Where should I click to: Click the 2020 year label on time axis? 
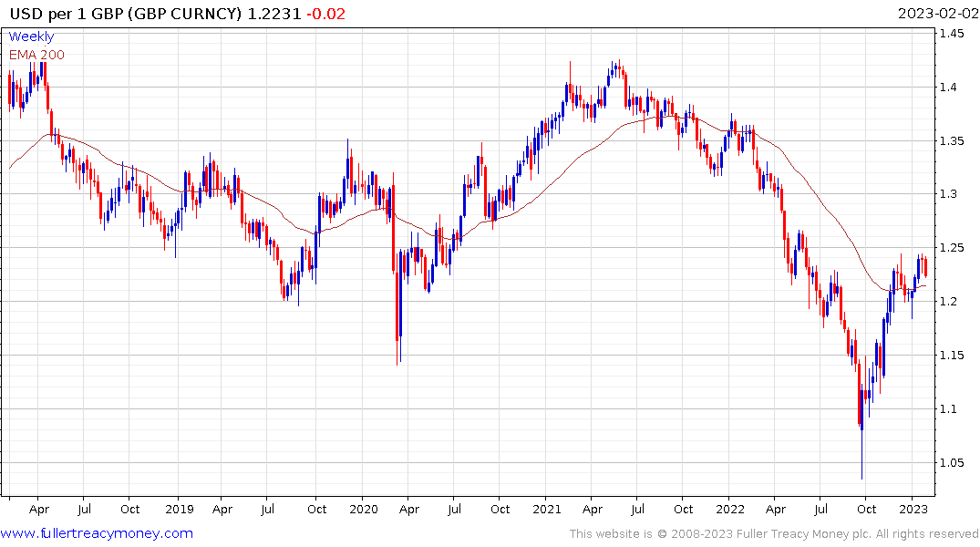pyautogui.click(x=364, y=510)
